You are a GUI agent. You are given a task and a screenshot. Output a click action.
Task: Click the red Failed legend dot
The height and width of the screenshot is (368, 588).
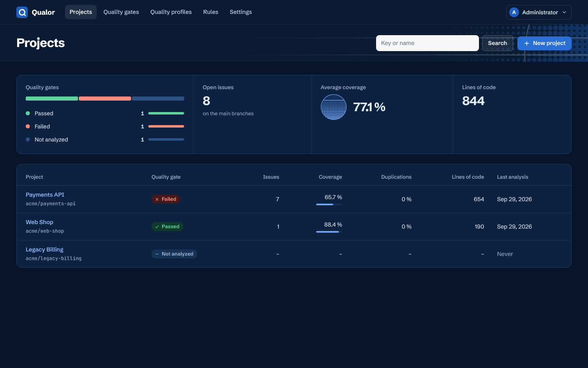click(x=28, y=126)
